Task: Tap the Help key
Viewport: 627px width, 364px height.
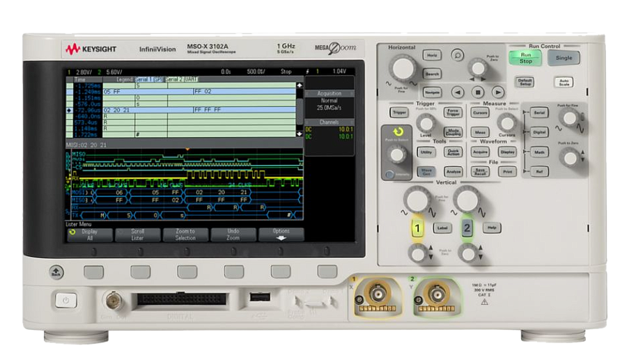Action: (492, 228)
